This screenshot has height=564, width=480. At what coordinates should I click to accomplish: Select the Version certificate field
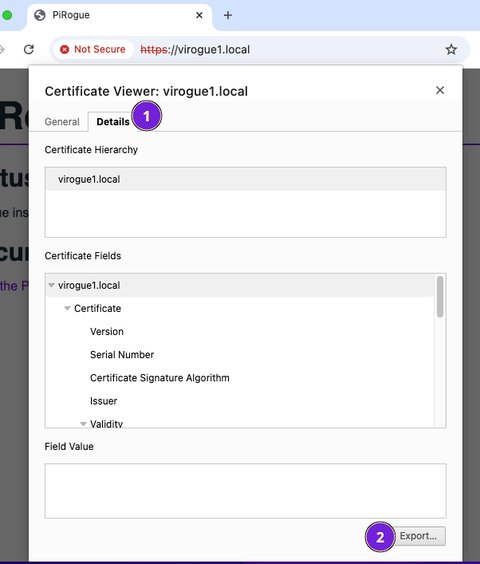[107, 331]
